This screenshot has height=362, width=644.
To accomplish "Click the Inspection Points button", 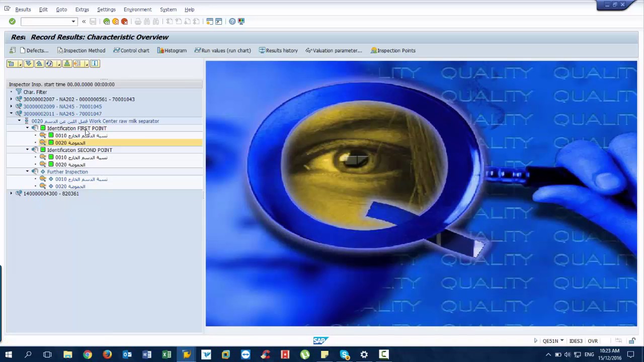I will (393, 51).
